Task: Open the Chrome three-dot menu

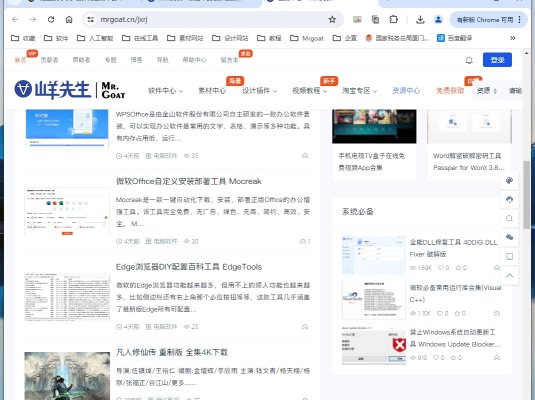Action: tap(520, 19)
